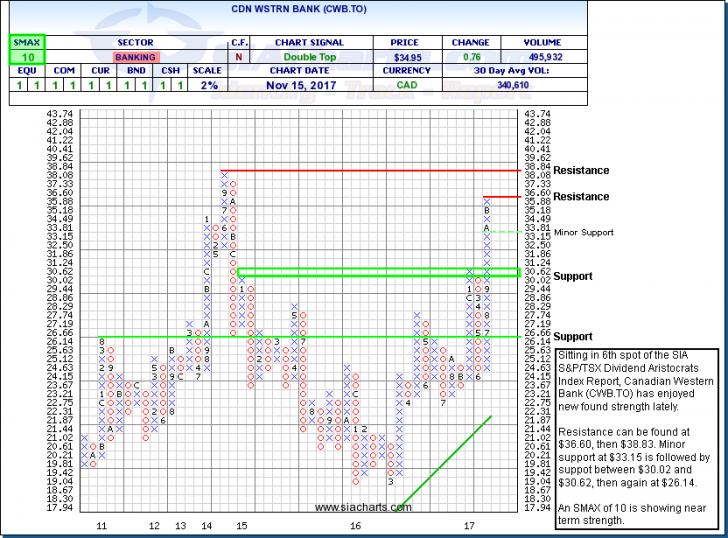Click the SMAX score value 10
Image resolution: width=728 pixels, height=538 pixels.
pos(21,59)
